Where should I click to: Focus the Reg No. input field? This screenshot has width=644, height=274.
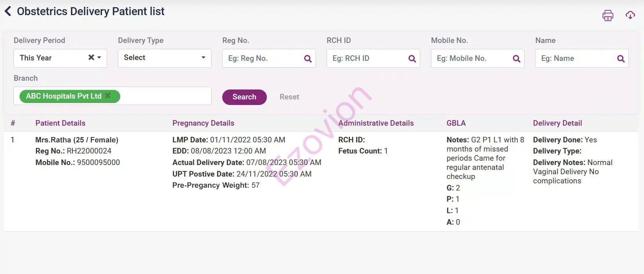click(x=263, y=58)
